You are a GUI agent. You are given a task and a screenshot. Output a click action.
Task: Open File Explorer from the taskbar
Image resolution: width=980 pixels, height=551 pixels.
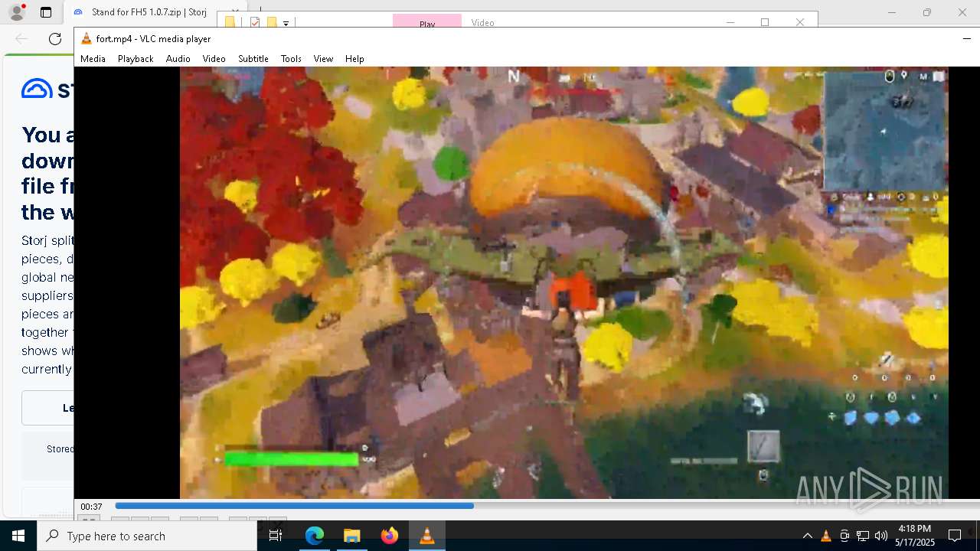click(x=352, y=536)
